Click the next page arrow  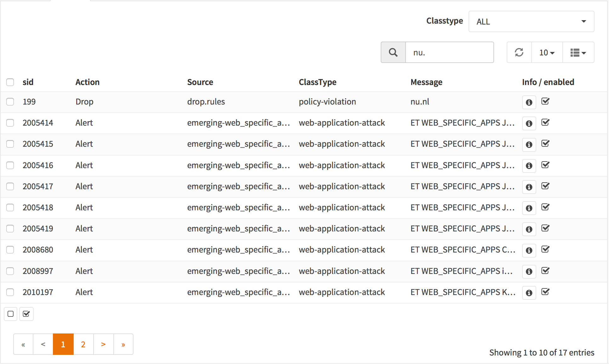(103, 344)
